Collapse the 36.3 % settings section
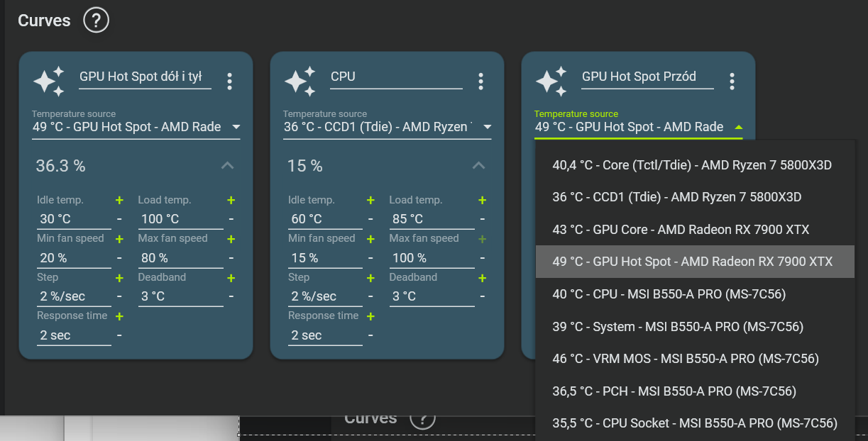The height and width of the screenshot is (441, 868). (x=227, y=166)
